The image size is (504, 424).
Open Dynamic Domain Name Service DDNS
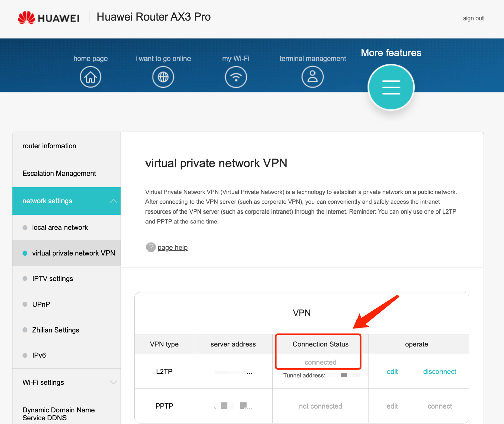tap(58, 414)
